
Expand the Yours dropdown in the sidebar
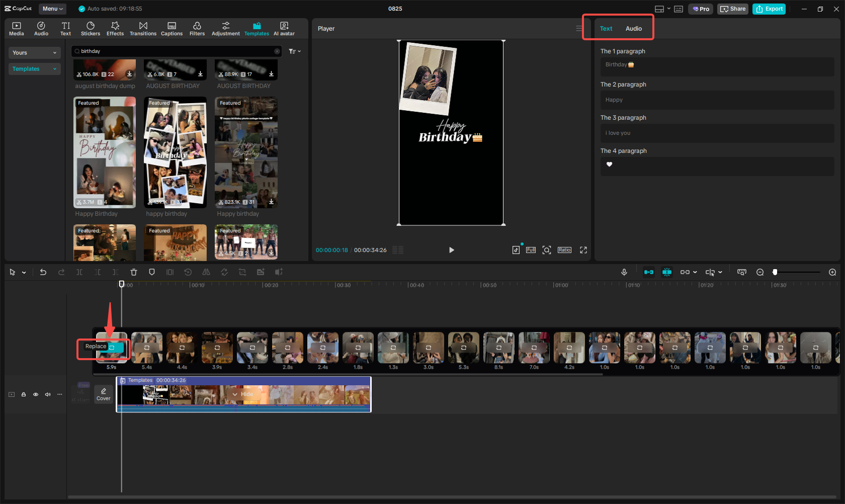pos(34,52)
